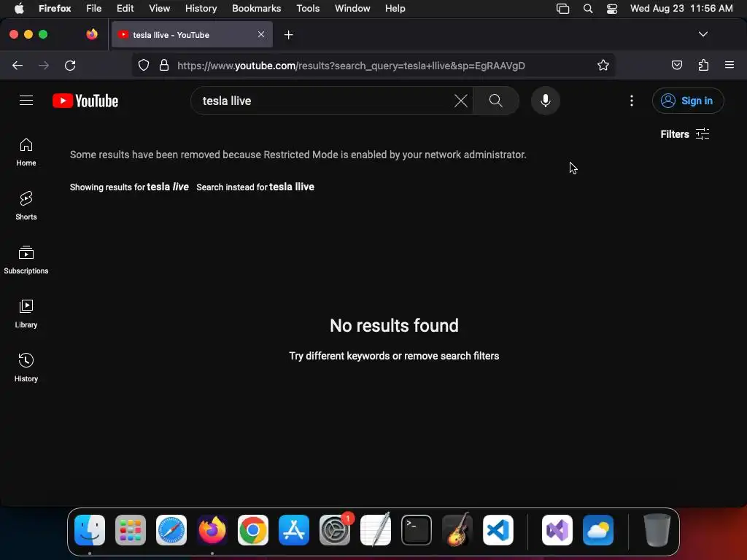747x560 pixels.
Task: Open the date and time Wed Aug 23
Action: [x=681, y=9]
